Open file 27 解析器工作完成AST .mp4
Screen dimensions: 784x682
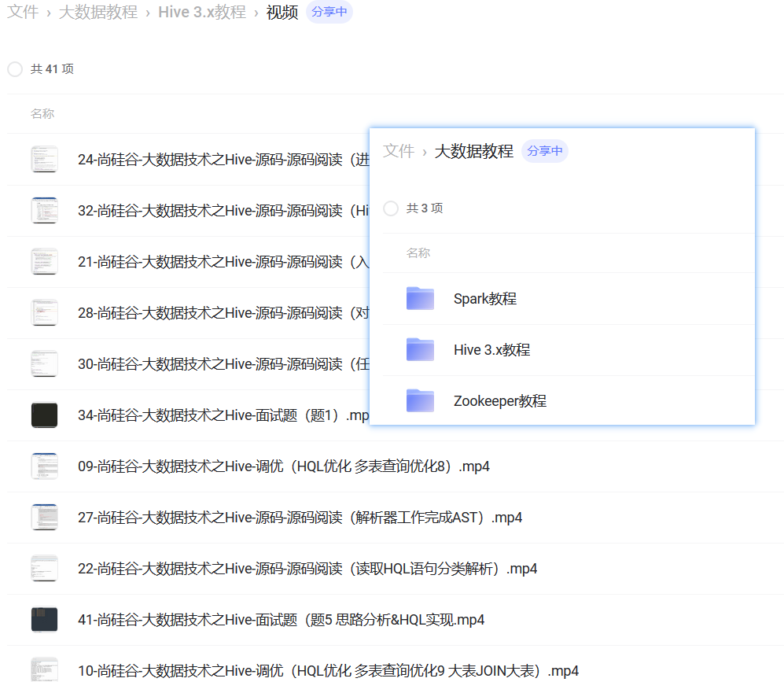pos(300,518)
